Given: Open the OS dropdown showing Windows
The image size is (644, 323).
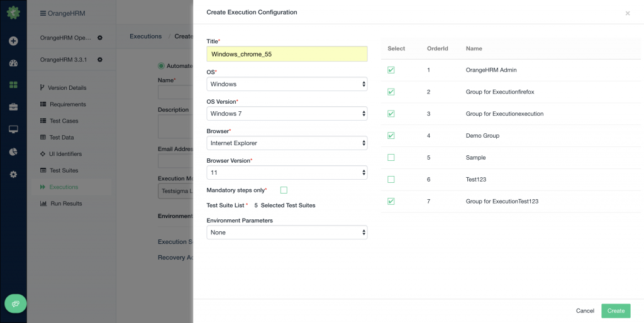Looking at the screenshot, I should [x=287, y=84].
